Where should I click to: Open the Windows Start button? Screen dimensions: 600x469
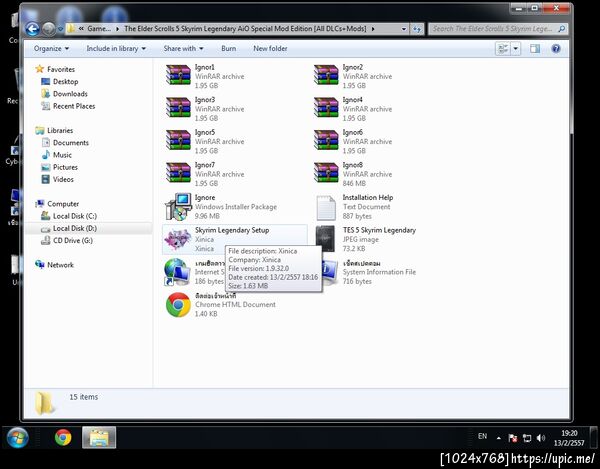[18, 438]
